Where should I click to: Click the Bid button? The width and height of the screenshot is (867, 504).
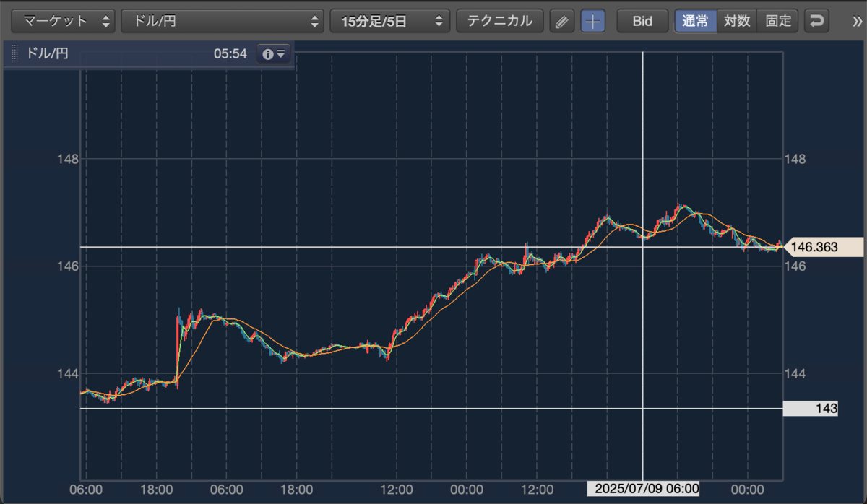point(642,21)
